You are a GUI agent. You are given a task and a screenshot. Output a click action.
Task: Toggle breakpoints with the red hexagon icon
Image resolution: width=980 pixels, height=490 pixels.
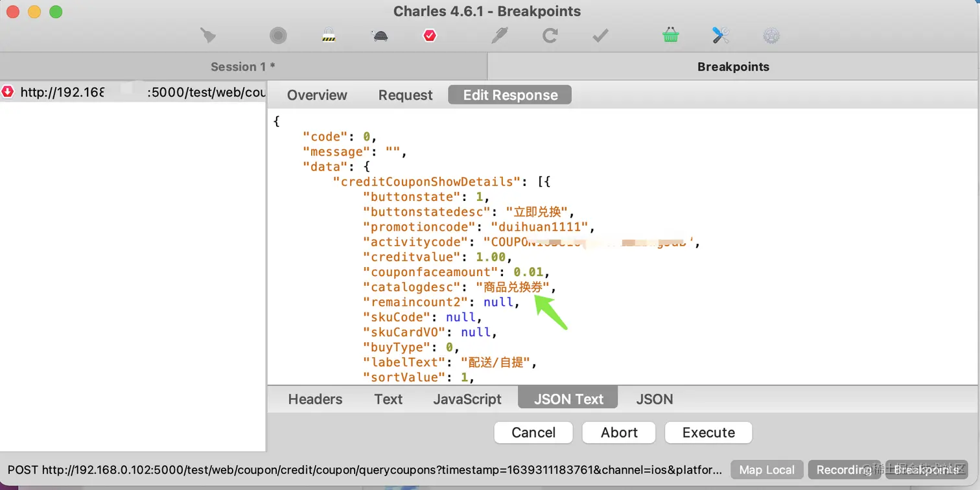pyautogui.click(x=430, y=35)
